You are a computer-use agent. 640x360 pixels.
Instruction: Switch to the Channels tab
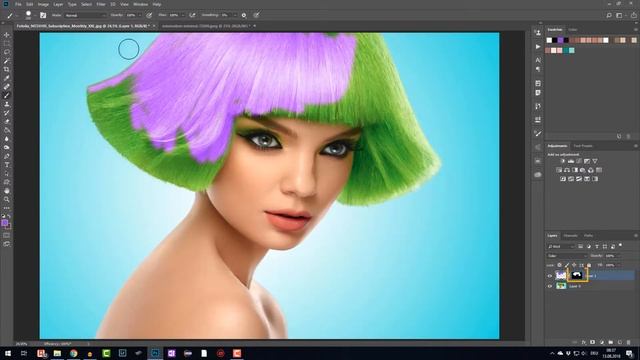570,236
